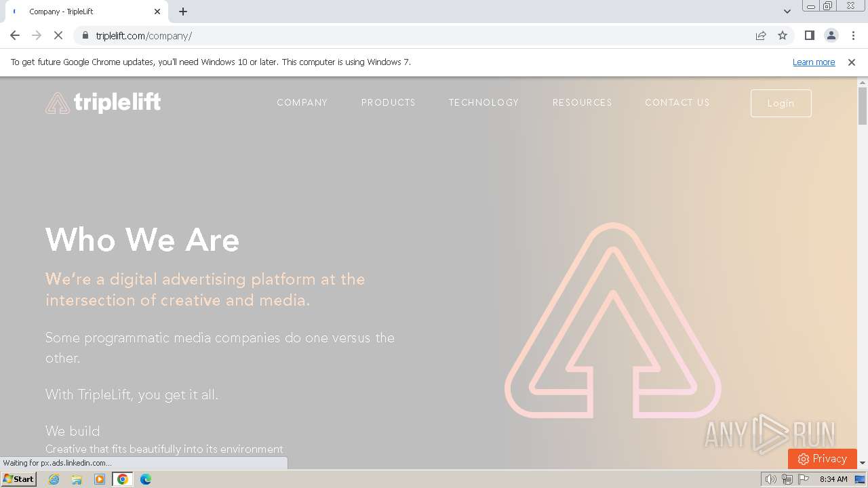
Task: Select the Company - TripleLift tab
Action: pyautogui.click(x=86, y=12)
